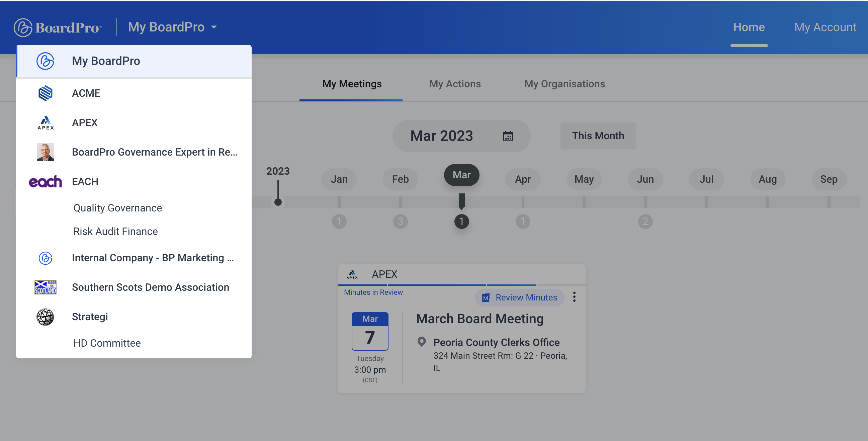868x441 pixels.
Task: Open the Mar 2023 date selector
Action: (x=461, y=136)
